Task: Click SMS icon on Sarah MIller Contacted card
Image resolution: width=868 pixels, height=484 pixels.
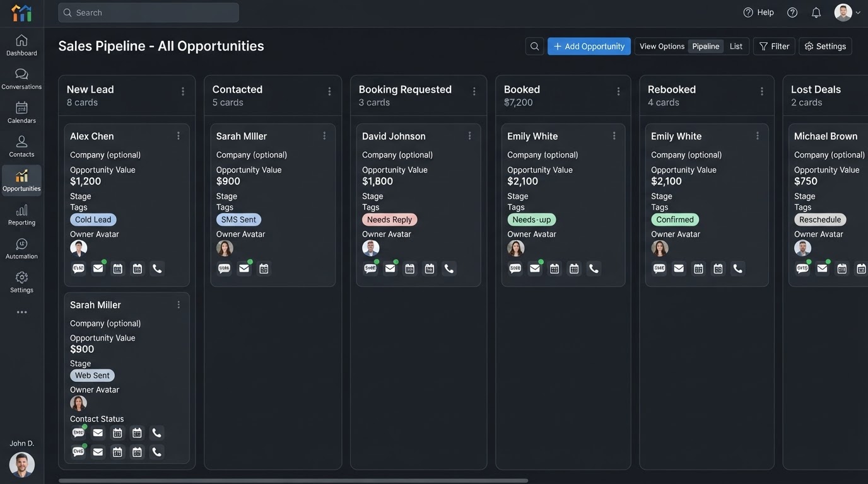Action: 224,268
